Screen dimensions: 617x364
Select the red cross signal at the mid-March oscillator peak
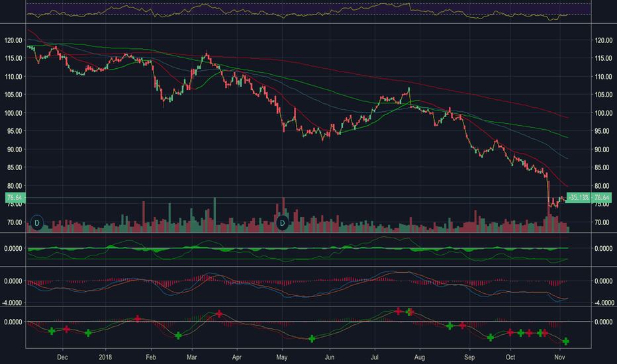point(219,314)
